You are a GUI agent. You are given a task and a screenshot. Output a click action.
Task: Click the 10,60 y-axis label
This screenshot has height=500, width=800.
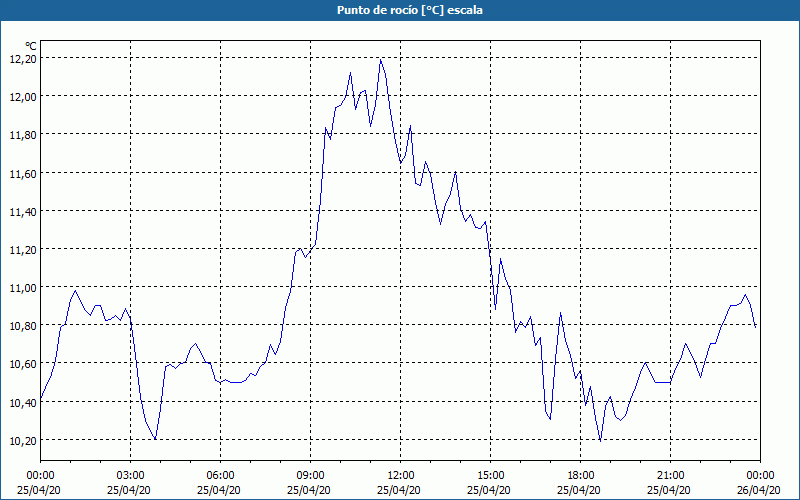23,364
